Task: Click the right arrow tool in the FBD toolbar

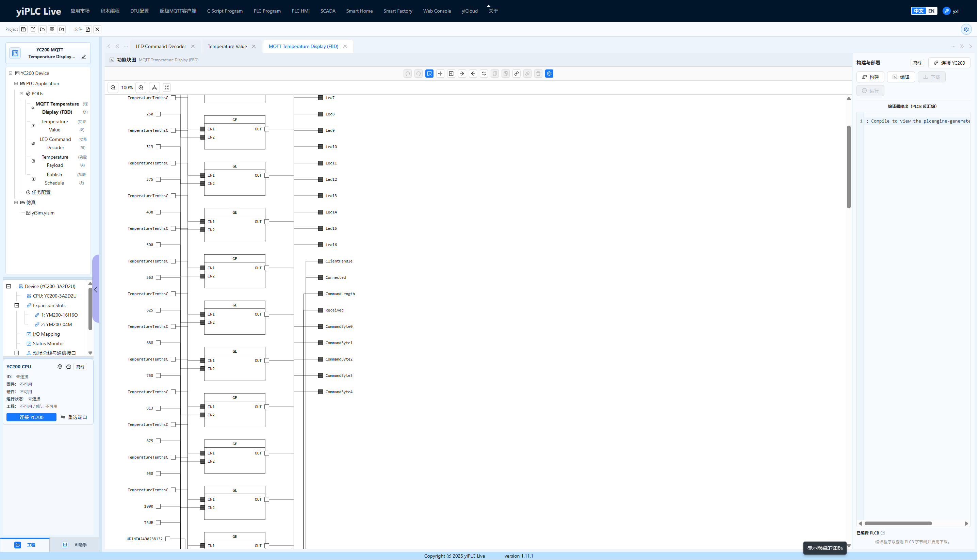Action: [462, 74]
